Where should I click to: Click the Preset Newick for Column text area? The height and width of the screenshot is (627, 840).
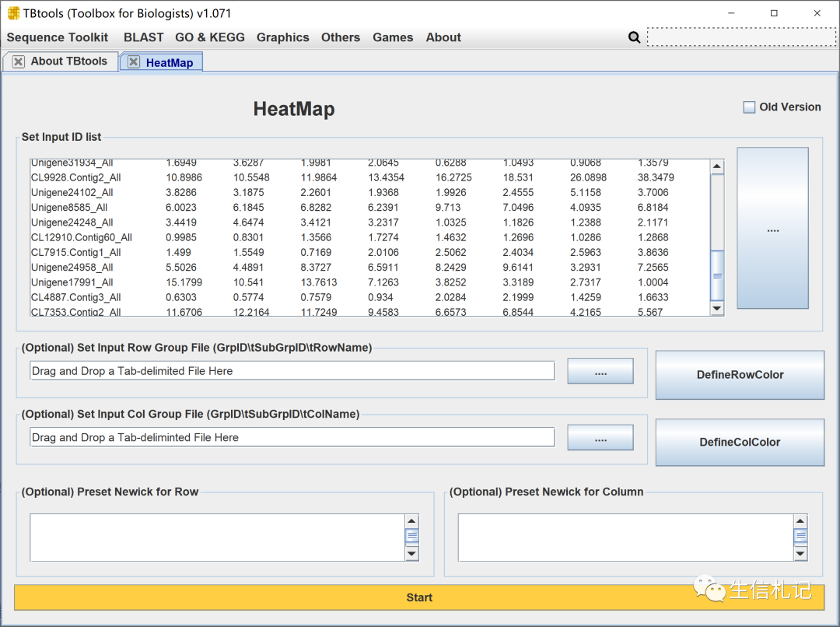[625, 538]
